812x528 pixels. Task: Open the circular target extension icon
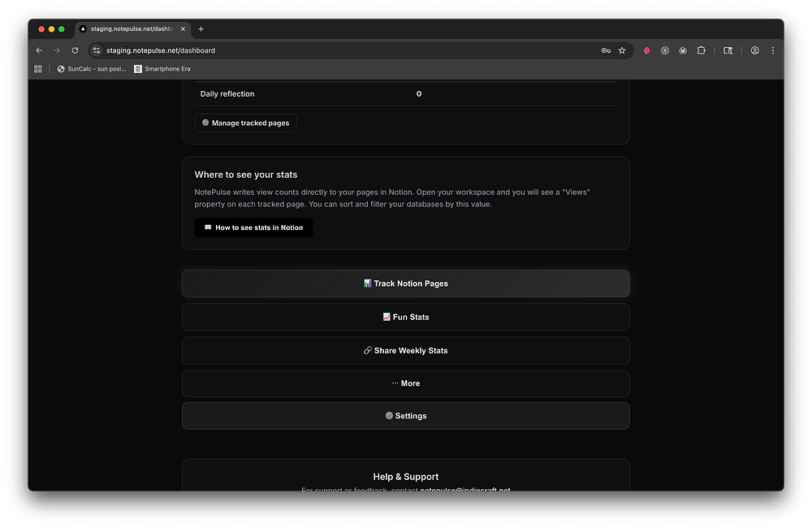click(665, 50)
